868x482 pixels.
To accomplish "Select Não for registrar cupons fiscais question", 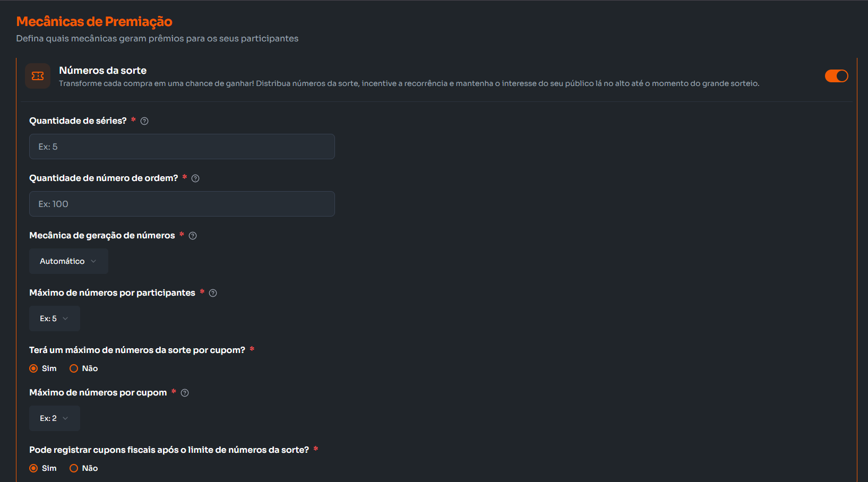I will [x=74, y=468].
